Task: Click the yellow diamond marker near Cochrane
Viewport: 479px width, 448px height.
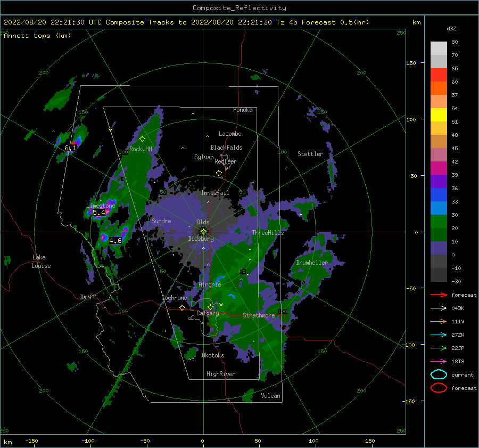Action: [x=183, y=307]
